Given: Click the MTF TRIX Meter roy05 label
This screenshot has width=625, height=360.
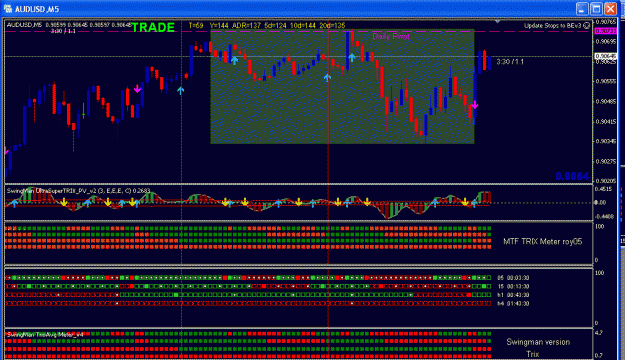Looking at the screenshot, I should tap(542, 242).
